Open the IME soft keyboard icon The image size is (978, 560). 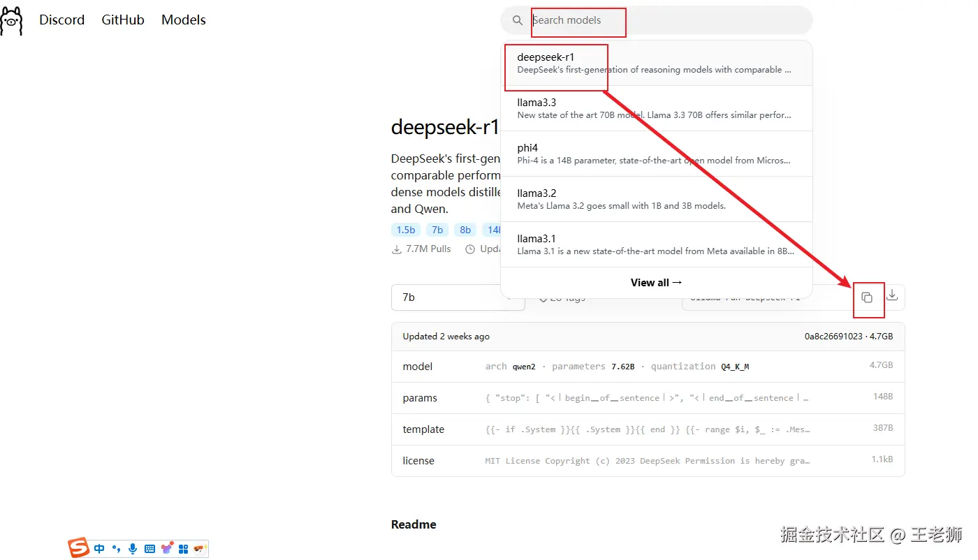point(149,549)
